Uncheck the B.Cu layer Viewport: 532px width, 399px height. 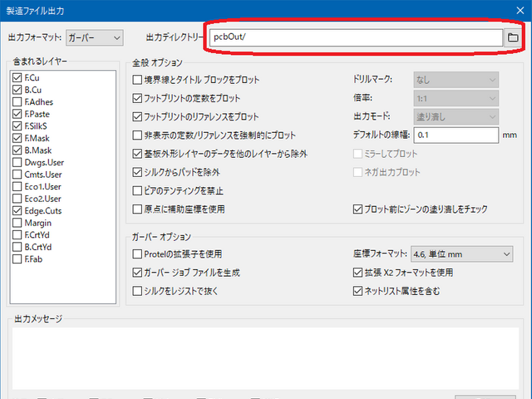tap(17, 90)
